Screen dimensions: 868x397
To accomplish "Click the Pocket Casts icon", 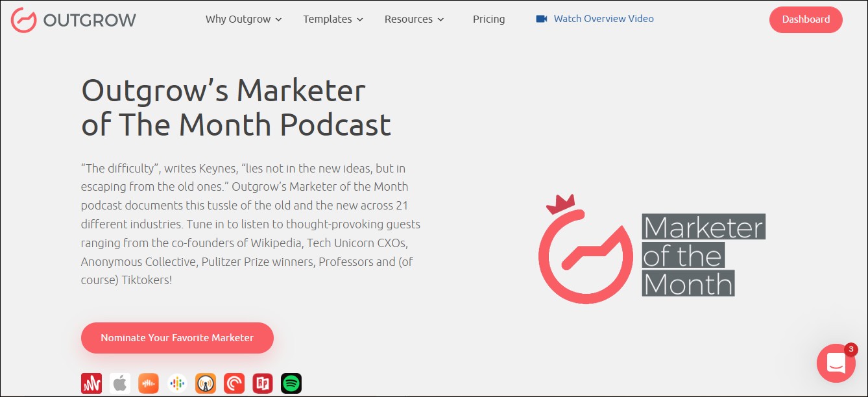I will 234,383.
